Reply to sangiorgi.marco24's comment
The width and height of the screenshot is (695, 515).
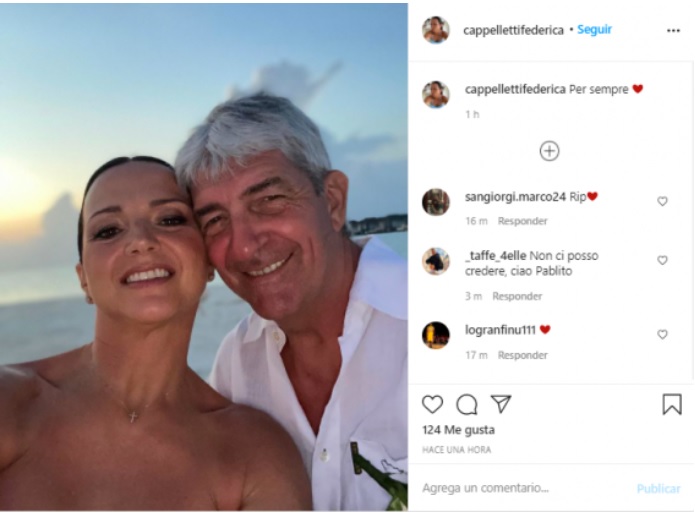coord(523,221)
